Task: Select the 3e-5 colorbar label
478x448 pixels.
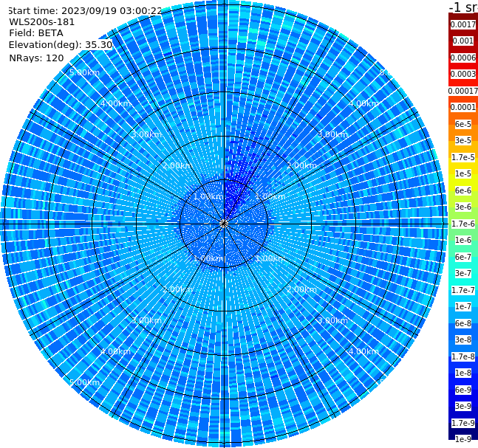Action: [x=463, y=140]
